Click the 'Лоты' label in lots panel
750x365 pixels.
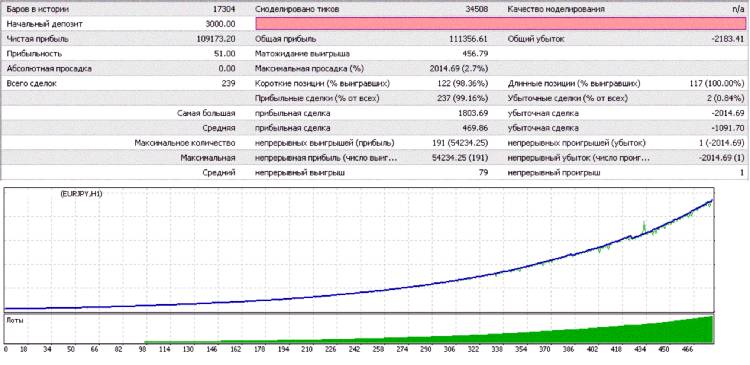(15, 320)
